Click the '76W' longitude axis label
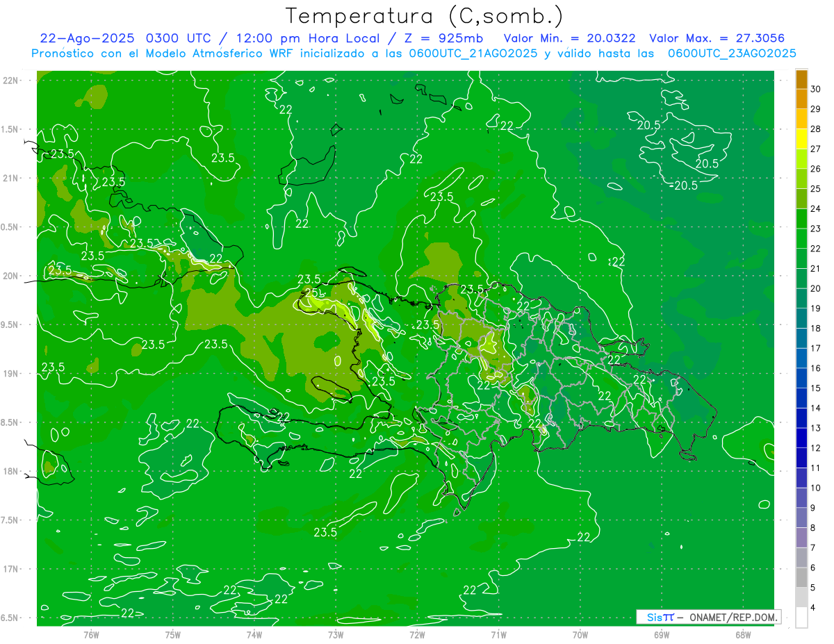The image size is (834, 644). [x=91, y=634]
